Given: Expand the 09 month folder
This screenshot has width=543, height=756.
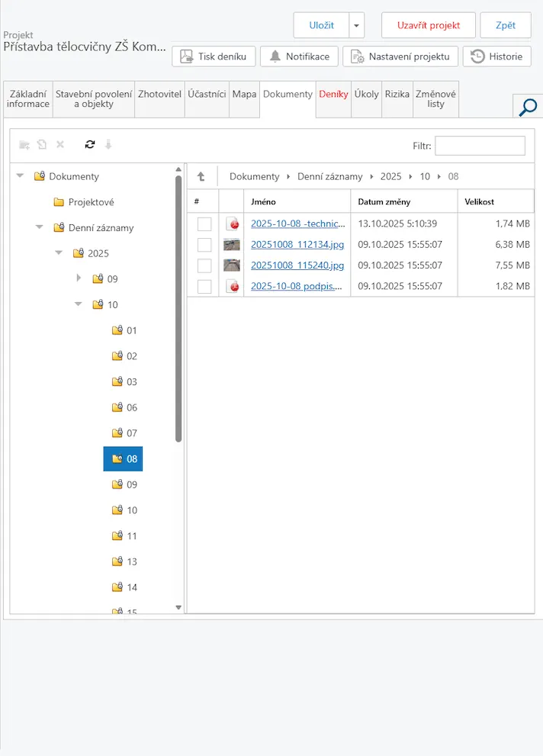Looking at the screenshot, I should [x=79, y=278].
